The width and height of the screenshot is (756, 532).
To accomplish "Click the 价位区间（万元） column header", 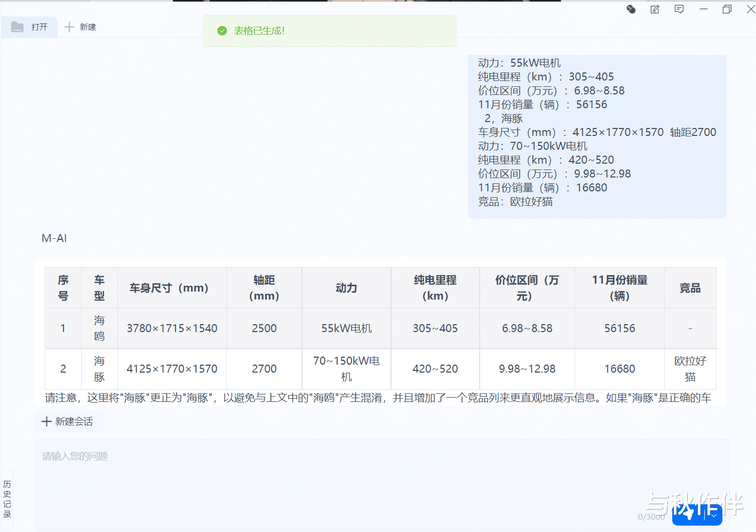I will [527, 288].
